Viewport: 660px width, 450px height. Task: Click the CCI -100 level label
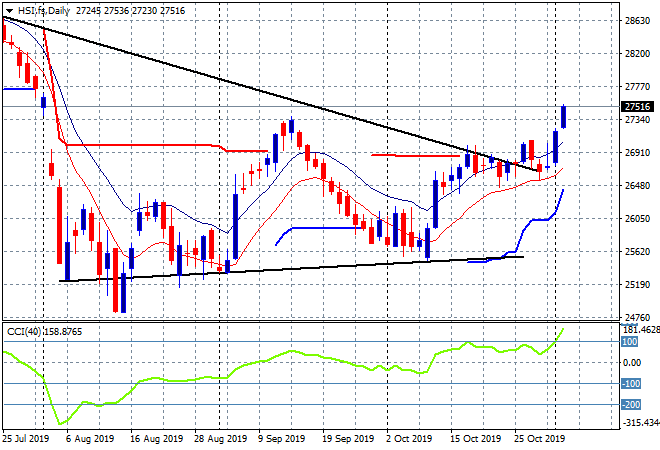(x=631, y=383)
